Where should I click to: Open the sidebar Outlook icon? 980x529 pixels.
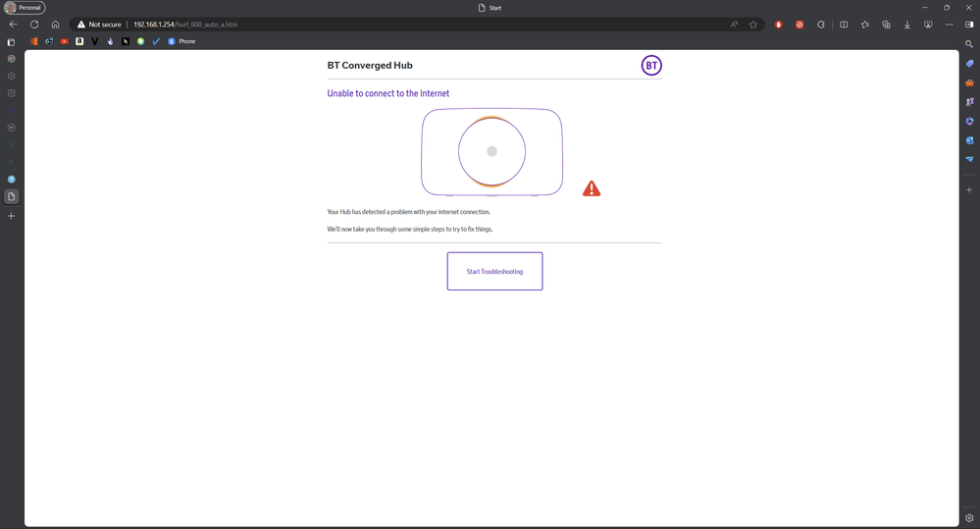click(x=969, y=140)
